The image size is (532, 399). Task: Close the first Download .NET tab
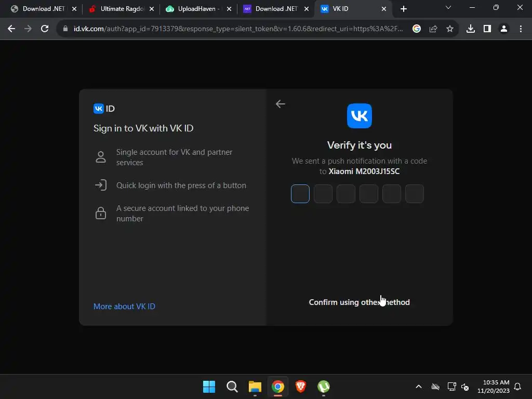[74, 9]
